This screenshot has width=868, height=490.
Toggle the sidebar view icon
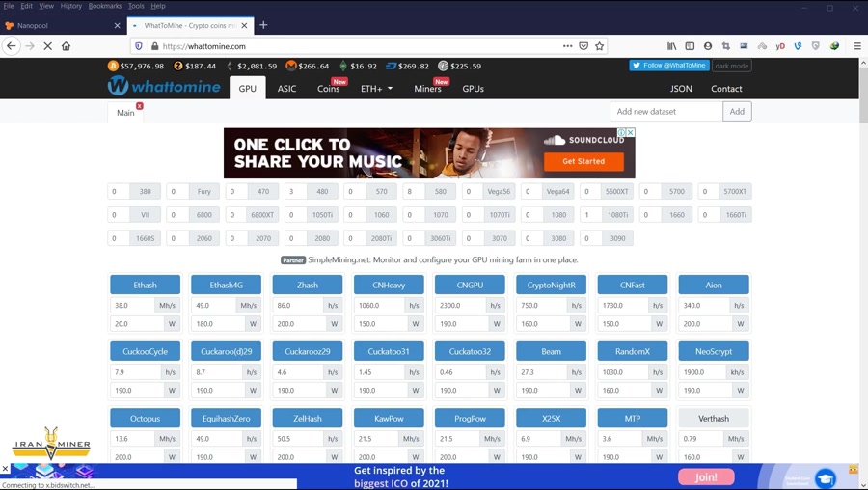point(690,46)
